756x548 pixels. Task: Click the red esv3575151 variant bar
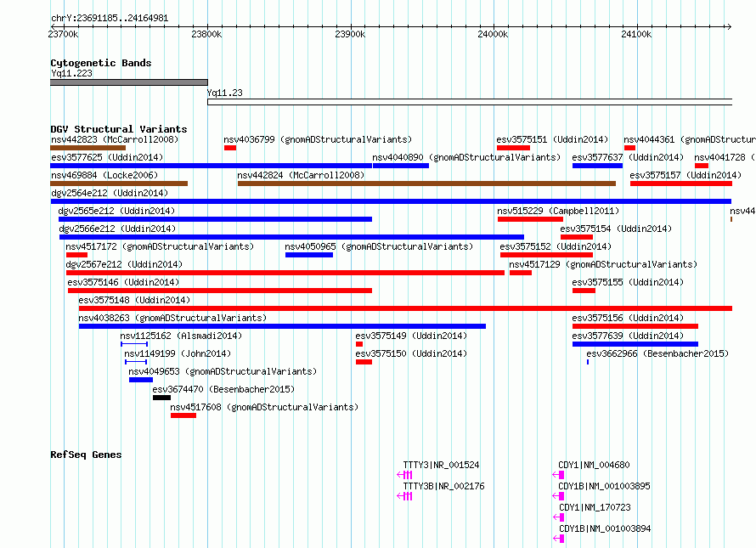(513, 148)
